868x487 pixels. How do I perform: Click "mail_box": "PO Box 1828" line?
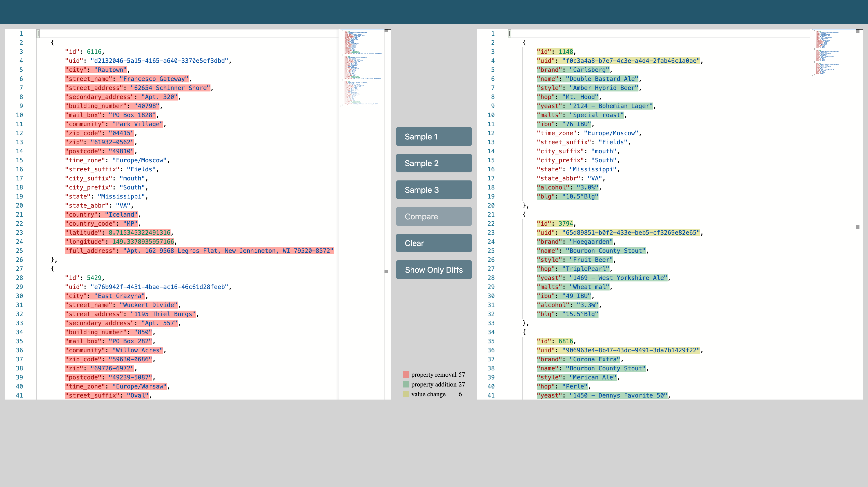pyautogui.click(x=111, y=115)
